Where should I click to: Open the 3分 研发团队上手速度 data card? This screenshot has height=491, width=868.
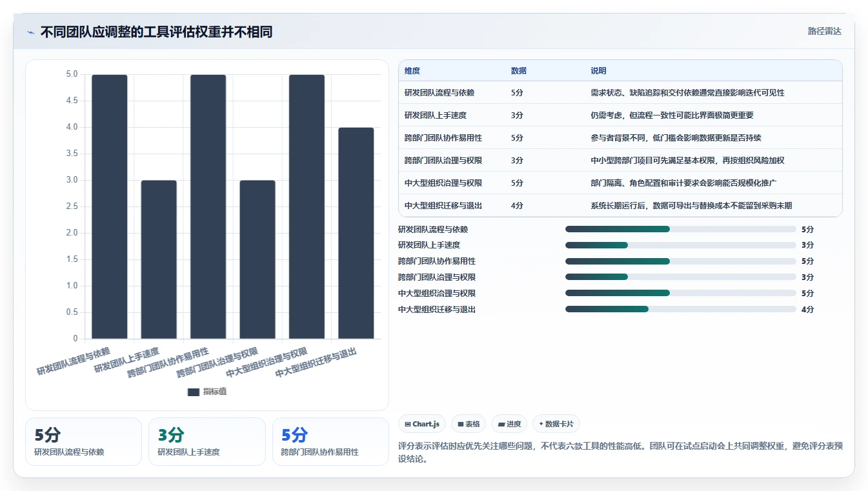[x=207, y=441]
